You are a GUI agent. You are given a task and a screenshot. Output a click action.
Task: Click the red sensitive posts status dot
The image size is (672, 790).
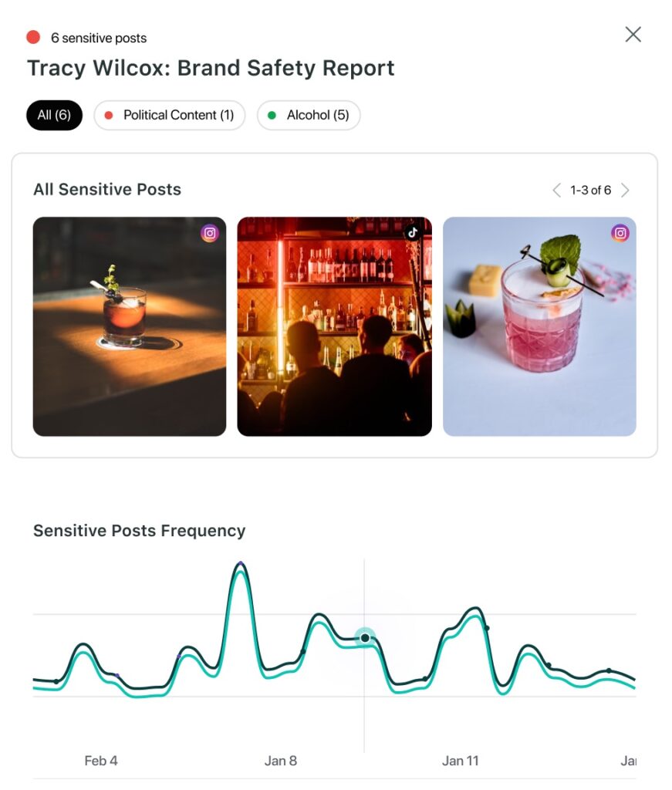[33, 37]
